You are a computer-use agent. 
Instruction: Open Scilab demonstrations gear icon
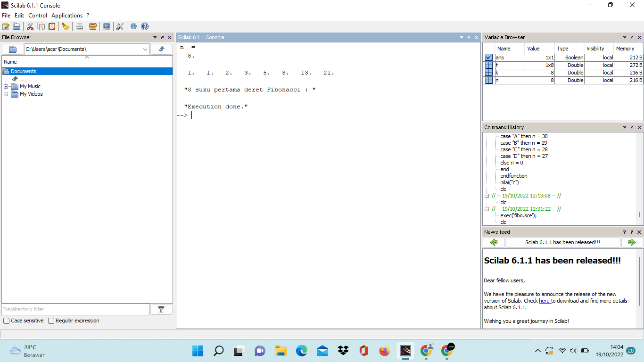click(134, 26)
